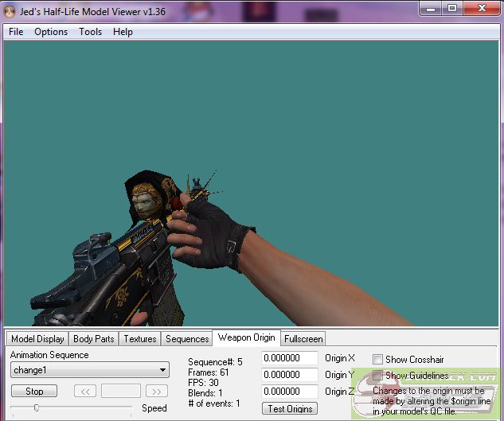Open the Tools menu
This screenshot has width=504, height=421.
[90, 32]
